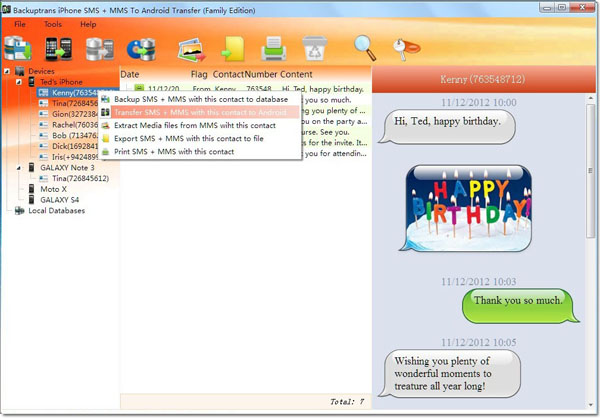Collapse the Devices tree node

tap(7, 71)
